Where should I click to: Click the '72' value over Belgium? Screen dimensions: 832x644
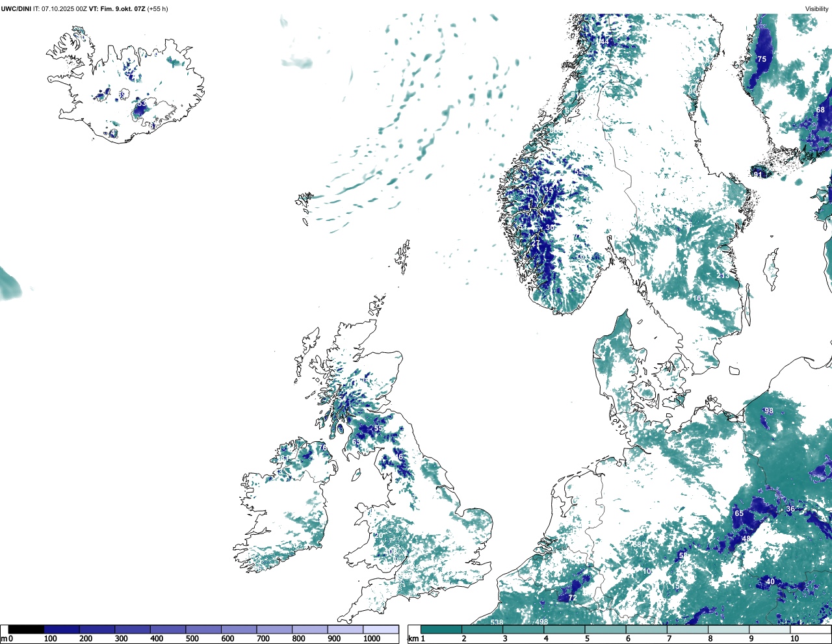[x=573, y=598]
